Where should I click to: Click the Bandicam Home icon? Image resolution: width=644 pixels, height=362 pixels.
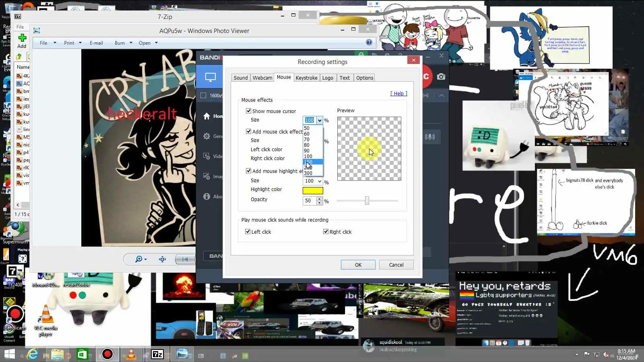tap(206, 116)
